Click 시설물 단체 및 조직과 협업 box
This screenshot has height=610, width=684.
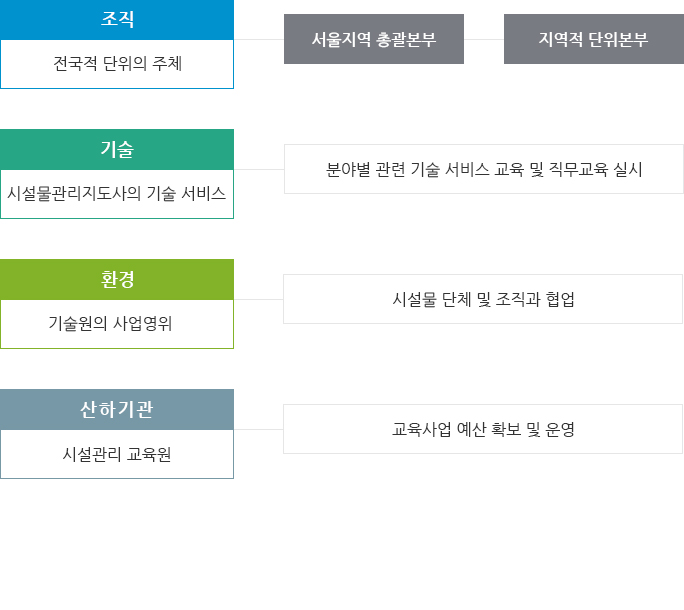pos(483,299)
